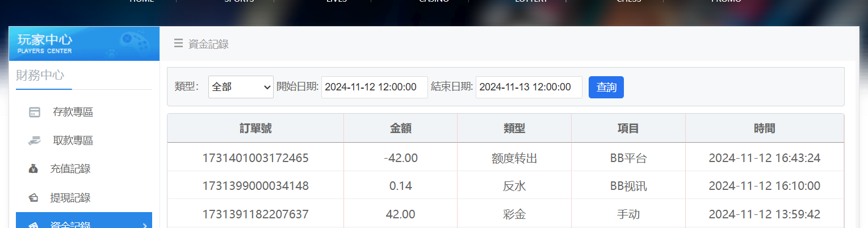Click the 充值記錄 money bag icon
Screen dimensions: 868x228
33,169
